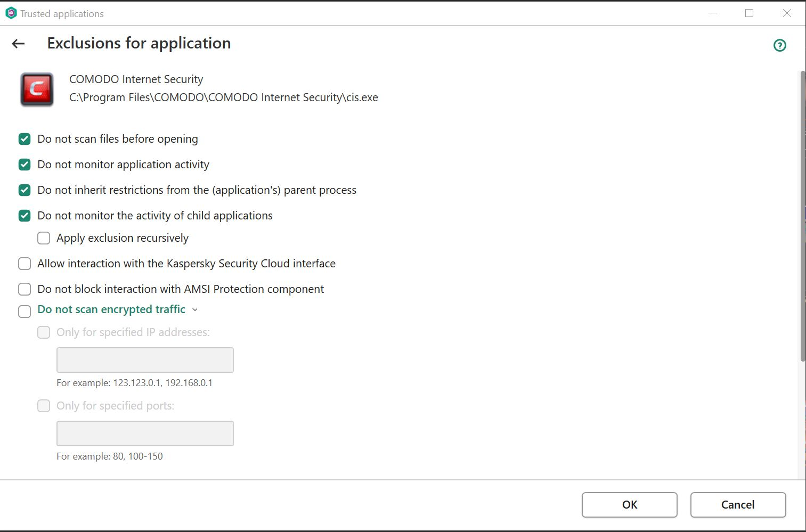Click the specified IP addresses input field
Viewport: 806px width, 532px height.
tap(145, 360)
